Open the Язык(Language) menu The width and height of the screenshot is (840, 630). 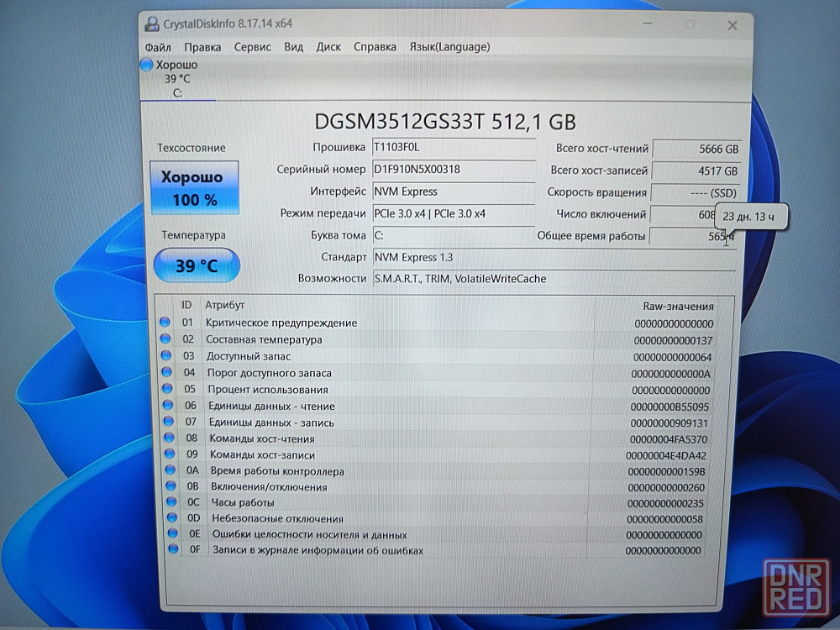(449, 47)
